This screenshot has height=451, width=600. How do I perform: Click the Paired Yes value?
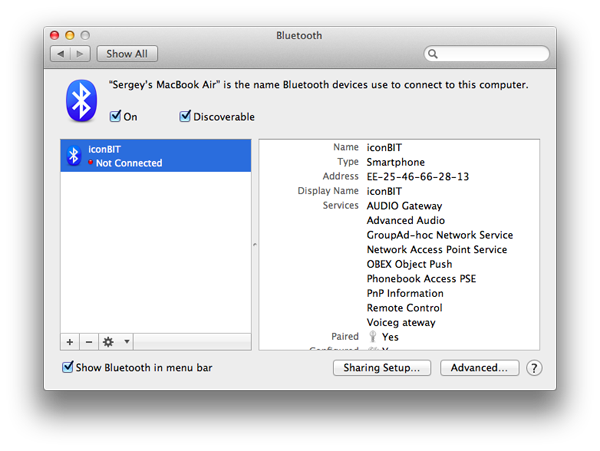pos(390,337)
